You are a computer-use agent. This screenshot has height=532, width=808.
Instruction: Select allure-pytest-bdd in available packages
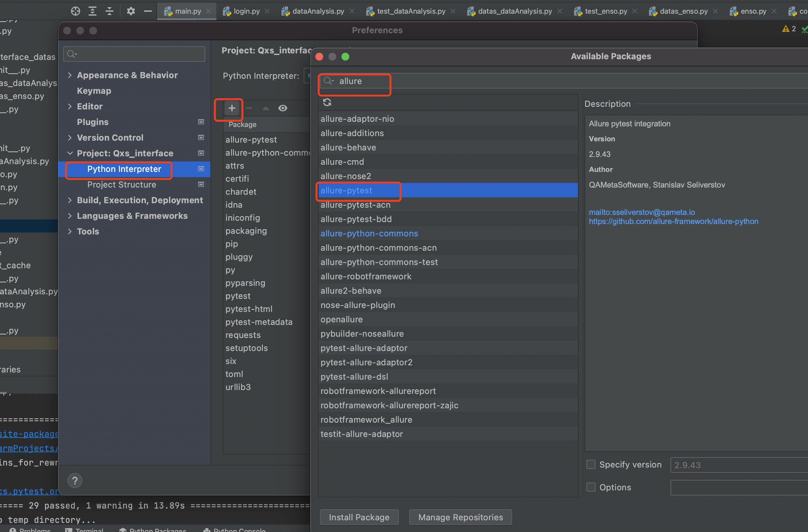[448, 219]
